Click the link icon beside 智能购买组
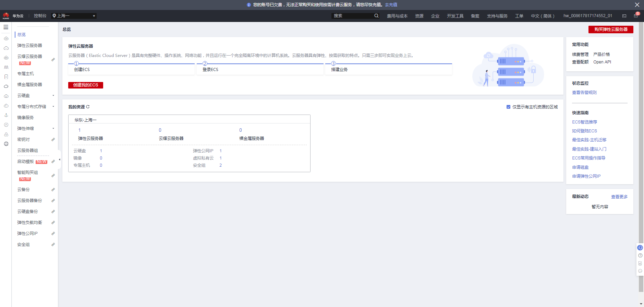644x307 pixels. pyautogui.click(x=53, y=176)
